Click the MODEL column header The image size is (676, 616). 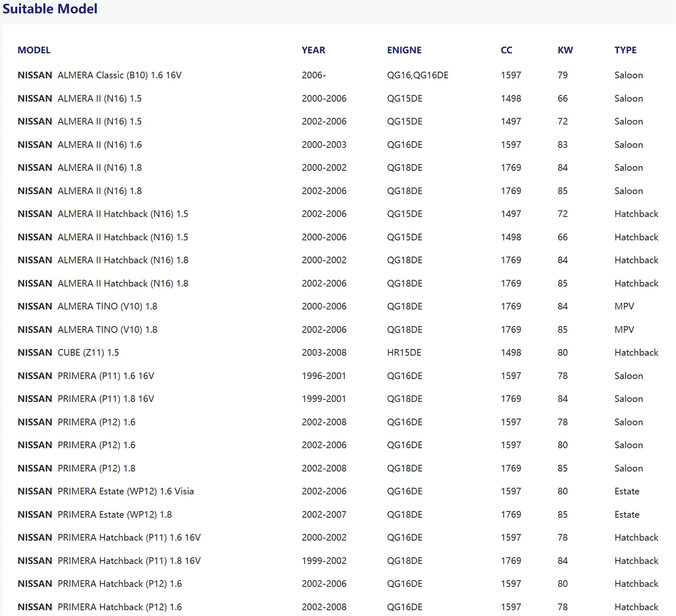[x=34, y=50]
